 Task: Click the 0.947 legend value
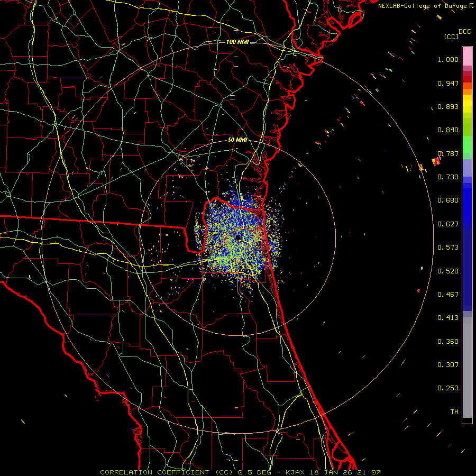pos(448,83)
